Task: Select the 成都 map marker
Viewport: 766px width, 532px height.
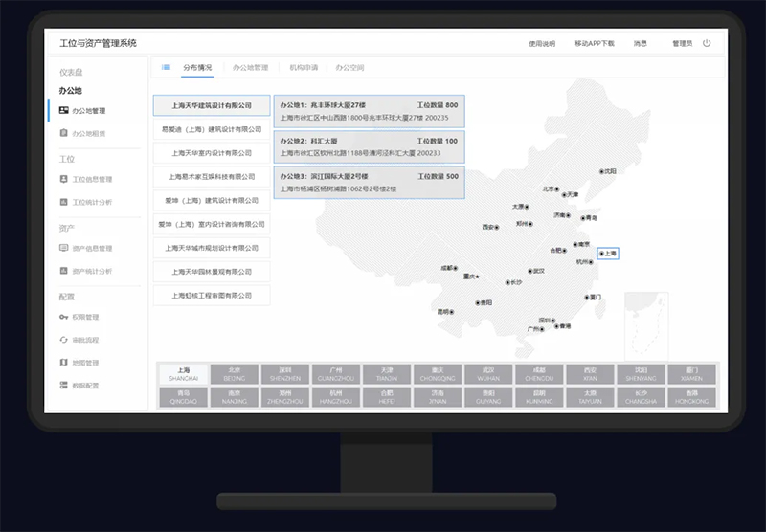Action: coord(449,268)
